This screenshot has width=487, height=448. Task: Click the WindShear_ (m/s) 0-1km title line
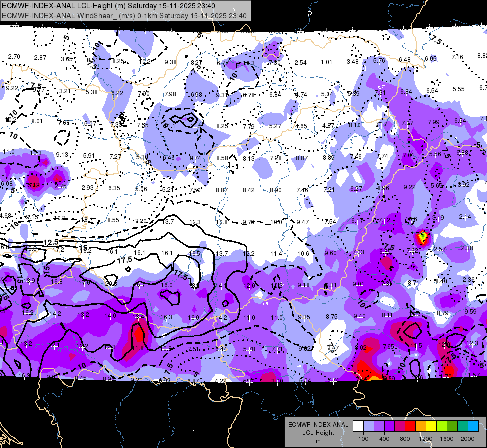(x=124, y=16)
